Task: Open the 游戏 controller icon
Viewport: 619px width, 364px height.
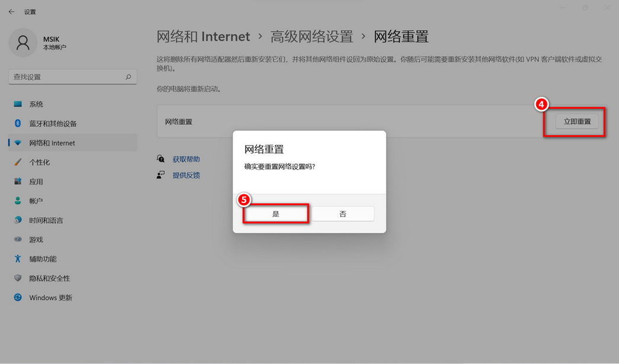Action: tap(18, 240)
